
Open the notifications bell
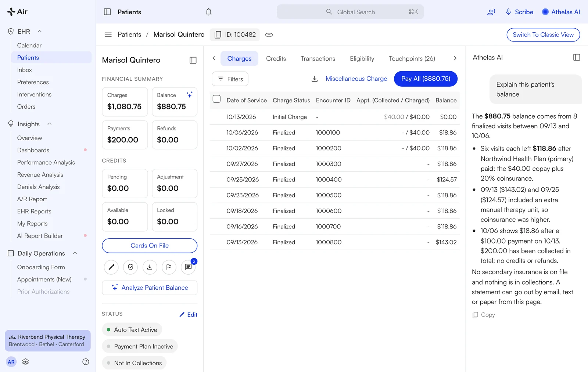tap(209, 12)
